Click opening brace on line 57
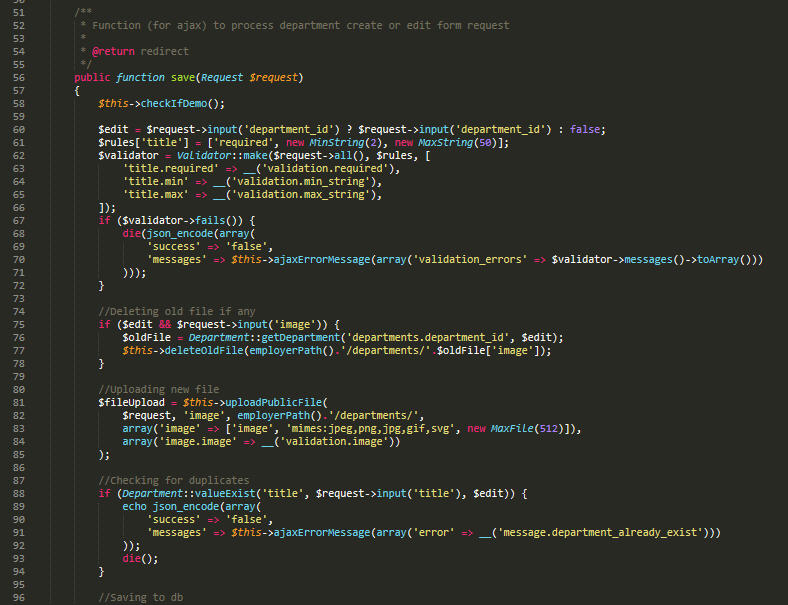Image resolution: width=788 pixels, height=605 pixels. tap(77, 91)
